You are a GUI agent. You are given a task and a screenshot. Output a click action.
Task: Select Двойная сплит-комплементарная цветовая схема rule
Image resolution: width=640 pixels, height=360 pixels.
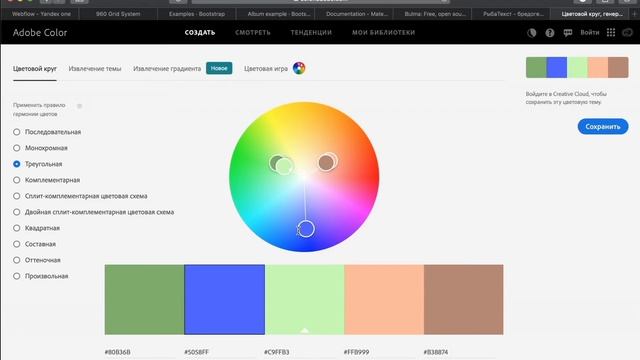pos(93,212)
